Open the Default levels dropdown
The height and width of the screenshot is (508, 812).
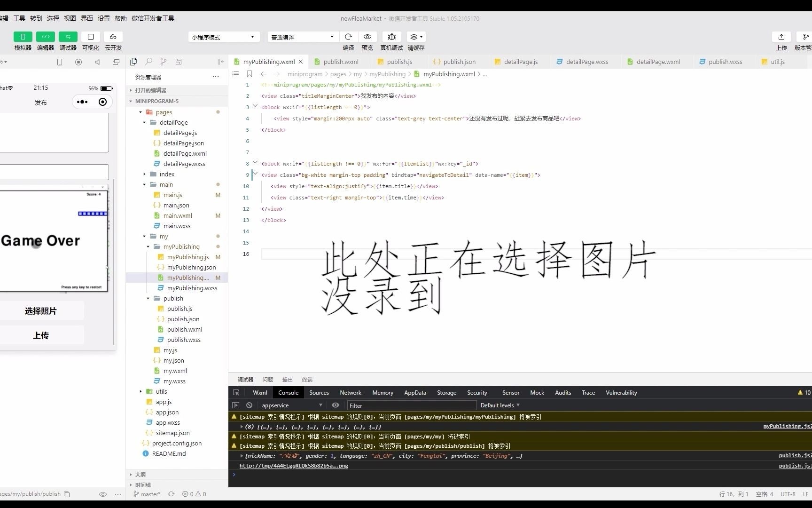coord(500,405)
